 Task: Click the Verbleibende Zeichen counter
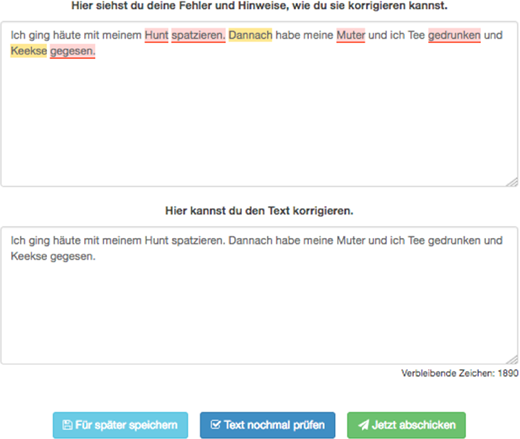pyautogui.click(x=460, y=373)
